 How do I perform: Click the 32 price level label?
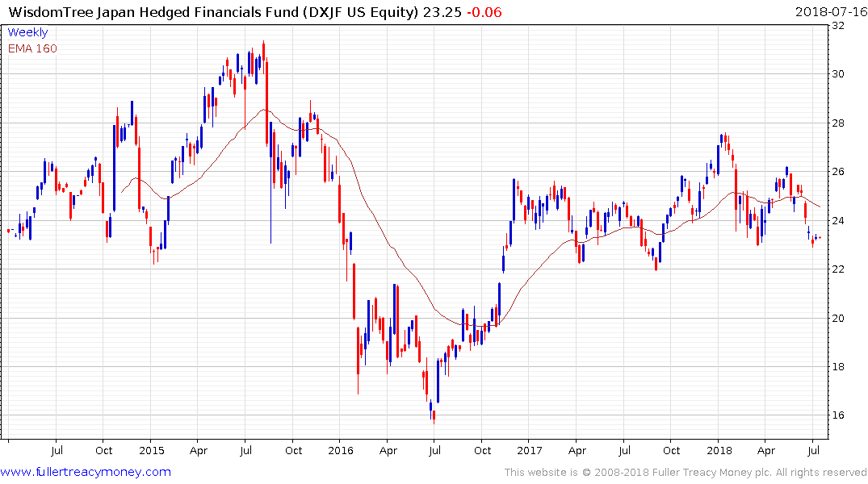coord(838,26)
